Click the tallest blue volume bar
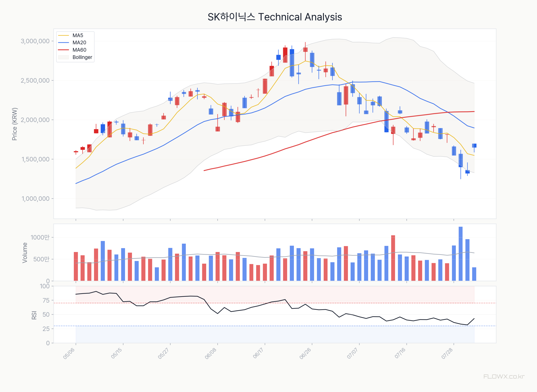 click(461, 254)
